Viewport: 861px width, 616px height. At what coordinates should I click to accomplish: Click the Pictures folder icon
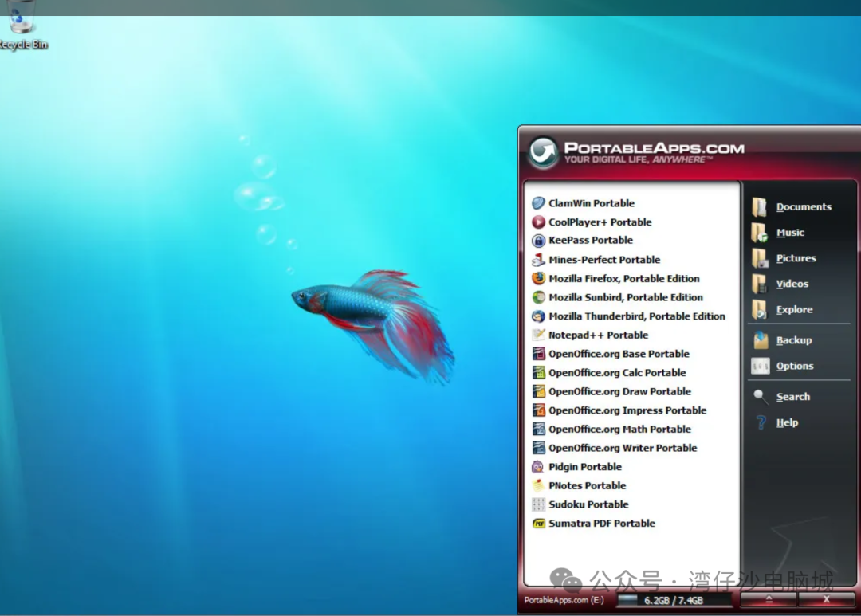click(x=760, y=258)
